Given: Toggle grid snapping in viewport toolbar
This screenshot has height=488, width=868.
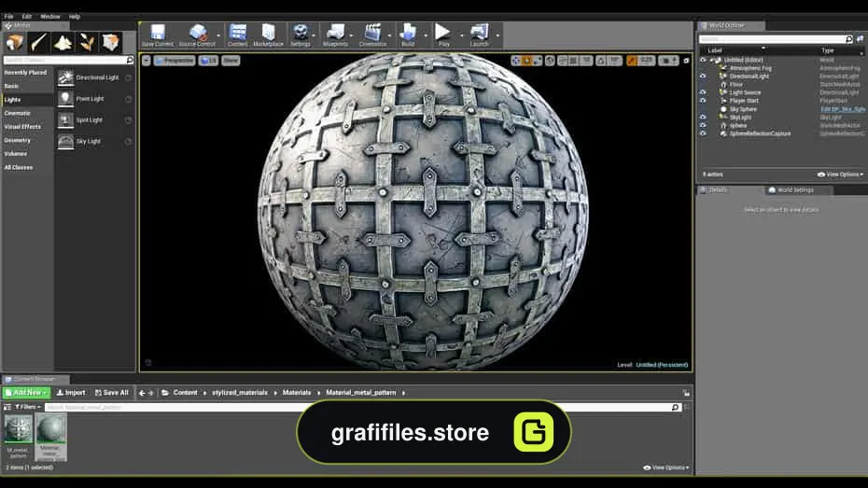Looking at the screenshot, I should tap(573, 61).
